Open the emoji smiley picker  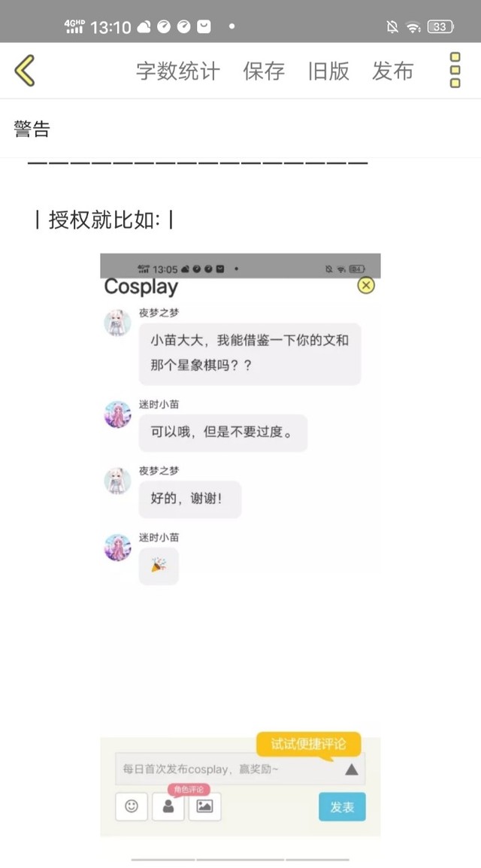pos(132,806)
